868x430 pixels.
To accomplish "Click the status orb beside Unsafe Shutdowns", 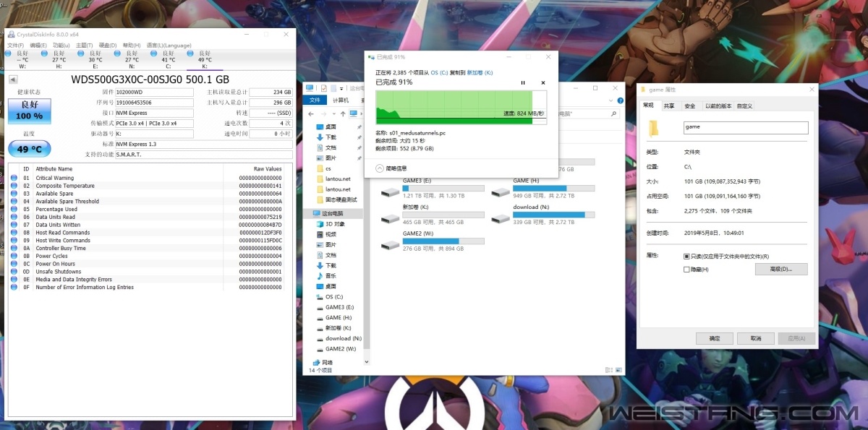I will click(14, 272).
